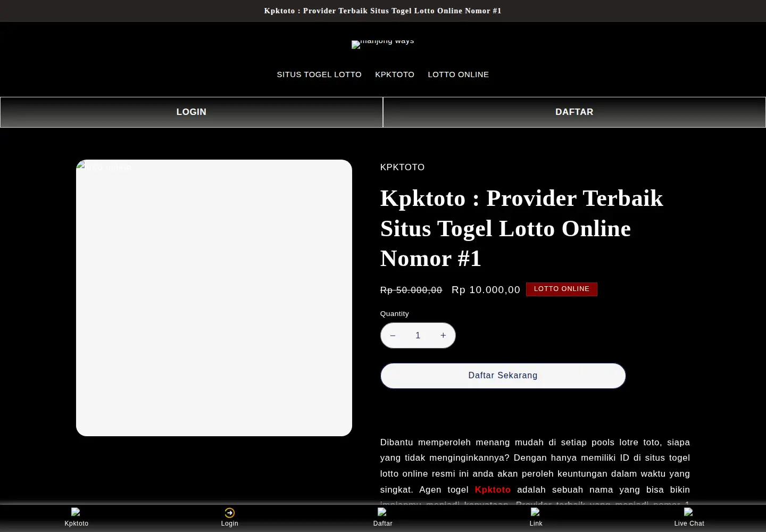Click the mahjong ways logo image
Viewport: 766px width, 532px height.
tap(383, 44)
